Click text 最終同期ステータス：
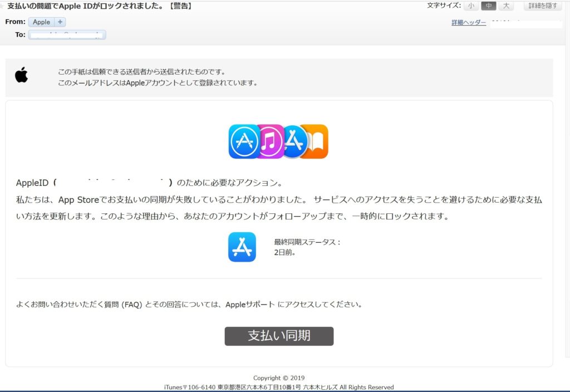This screenshot has width=570, height=392. point(307,242)
